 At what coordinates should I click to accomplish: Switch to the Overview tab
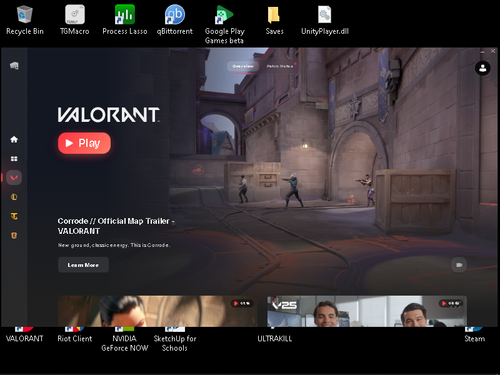[243, 66]
